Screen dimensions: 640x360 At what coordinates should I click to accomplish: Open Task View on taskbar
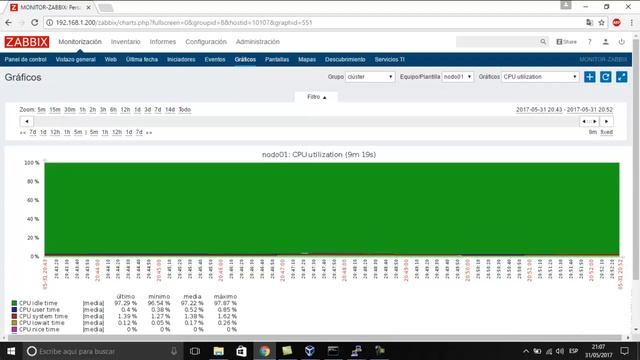(195, 351)
